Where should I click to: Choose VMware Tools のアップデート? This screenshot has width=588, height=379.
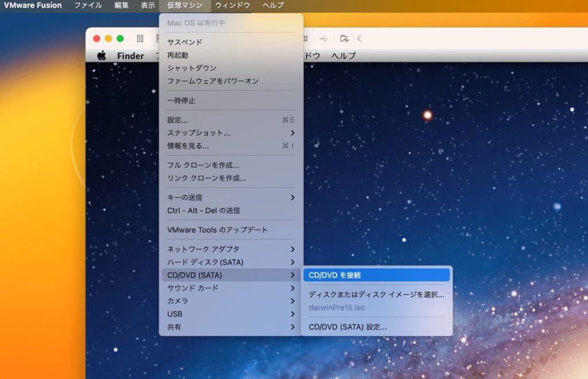point(231,230)
